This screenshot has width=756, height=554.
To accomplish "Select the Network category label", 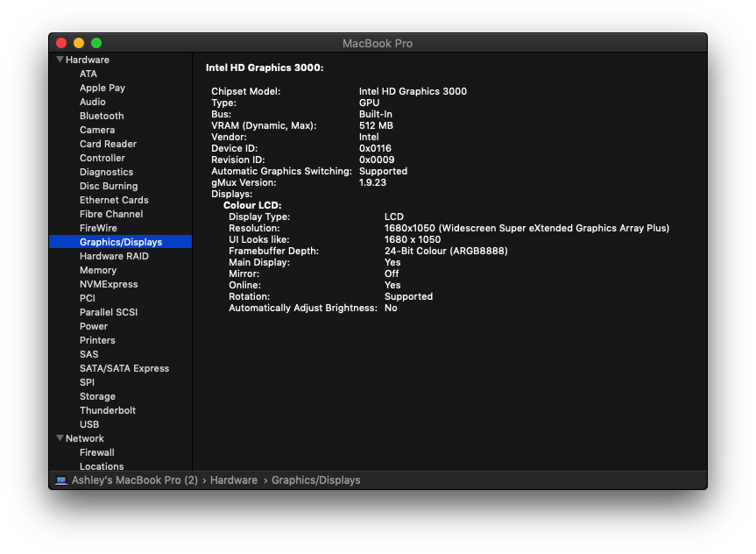I will tap(85, 438).
